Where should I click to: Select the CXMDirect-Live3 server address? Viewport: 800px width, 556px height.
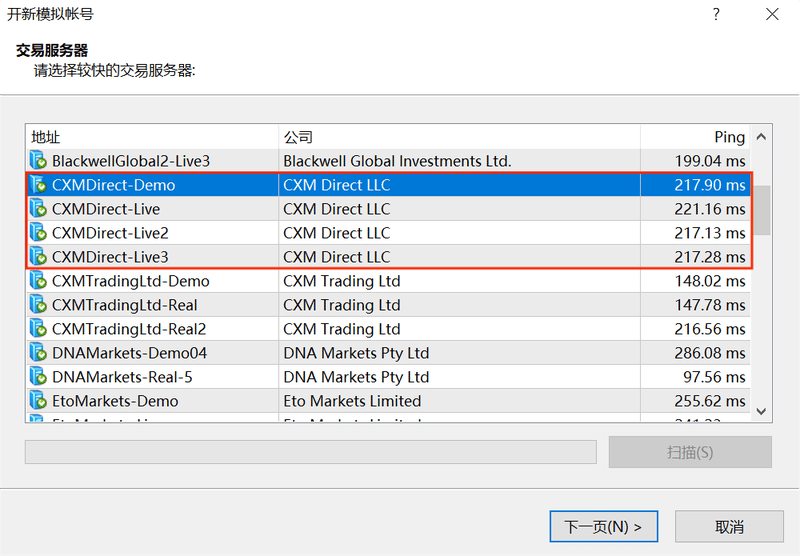[110, 257]
